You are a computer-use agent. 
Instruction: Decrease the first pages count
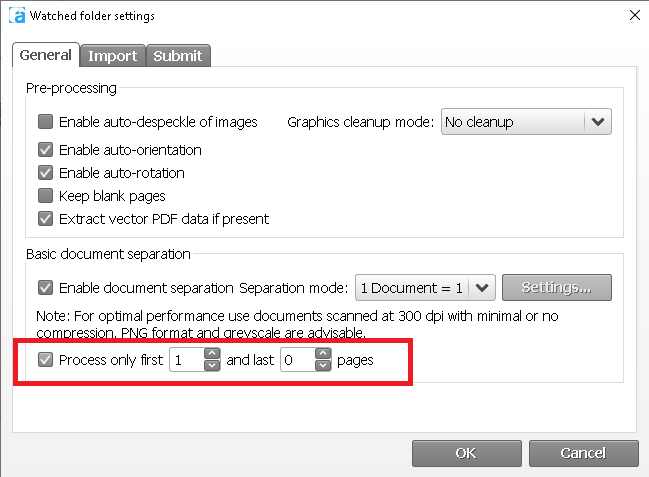[212, 366]
